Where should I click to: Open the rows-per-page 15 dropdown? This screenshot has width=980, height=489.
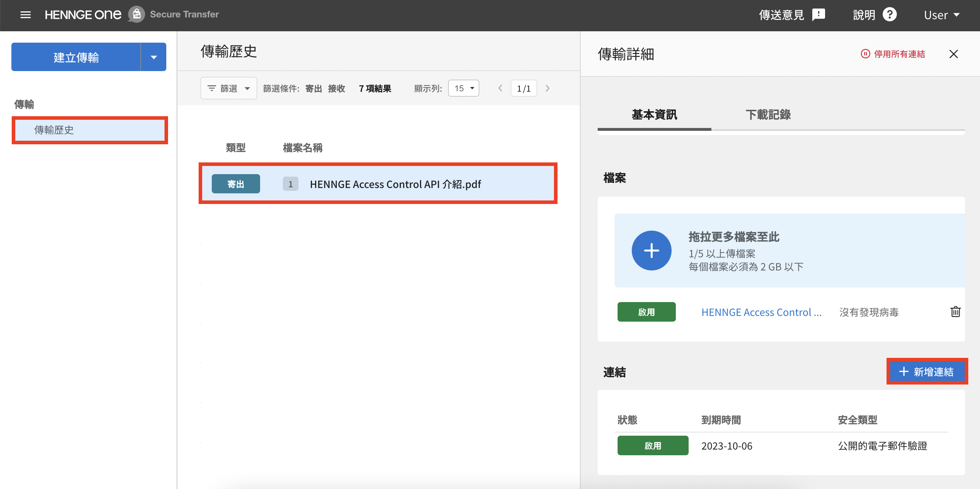pos(463,88)
